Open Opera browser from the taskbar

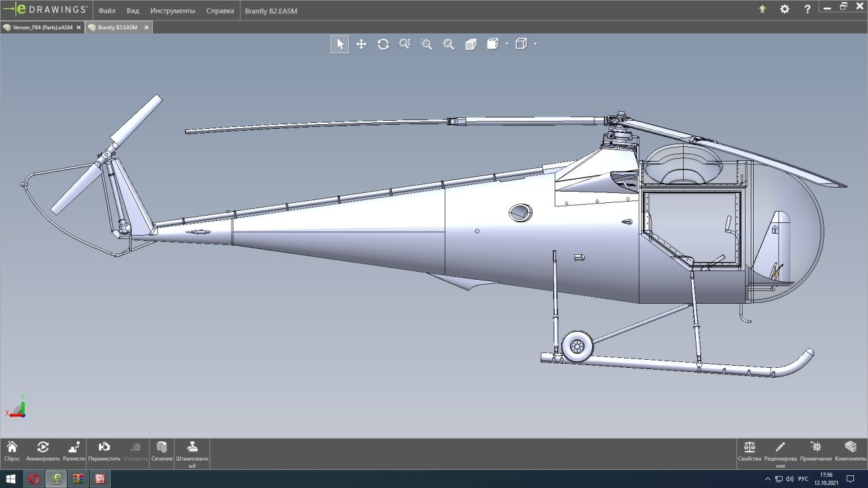click(x=34, y=479)
